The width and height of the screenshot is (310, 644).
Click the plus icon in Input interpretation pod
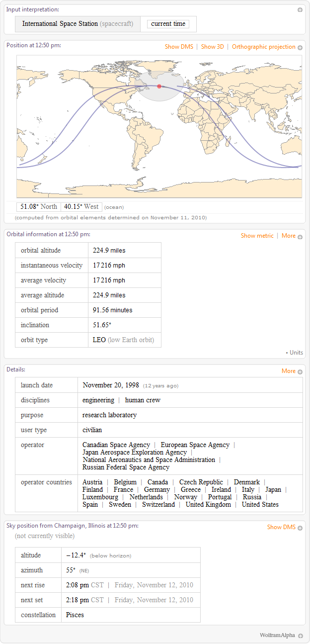(x=300, y=10)
